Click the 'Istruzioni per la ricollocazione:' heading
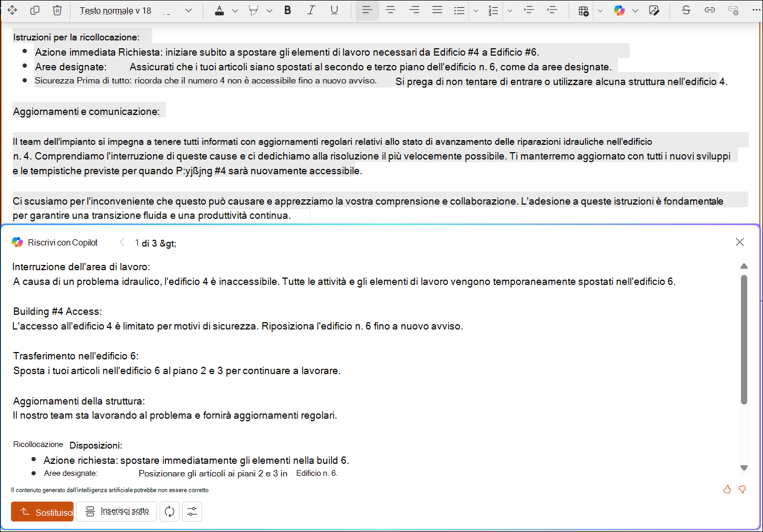This screenshot has height=532, width=763. [x=77, y=37]
